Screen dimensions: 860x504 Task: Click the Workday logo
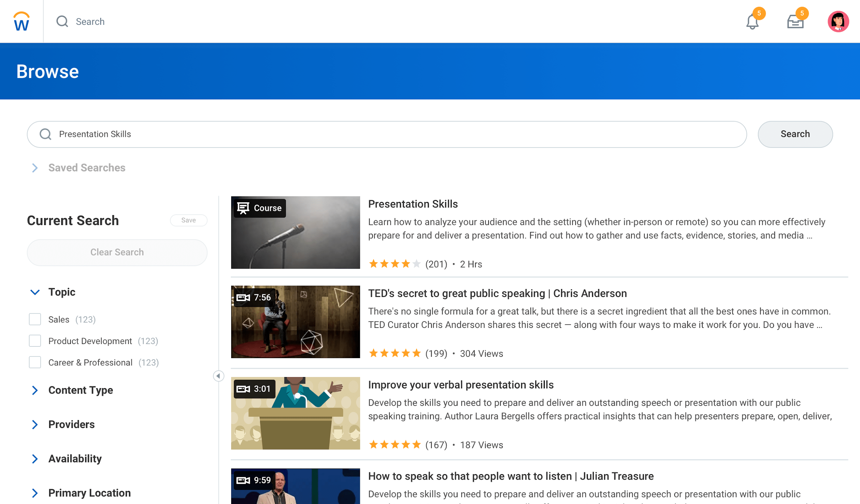coord(21,21)
